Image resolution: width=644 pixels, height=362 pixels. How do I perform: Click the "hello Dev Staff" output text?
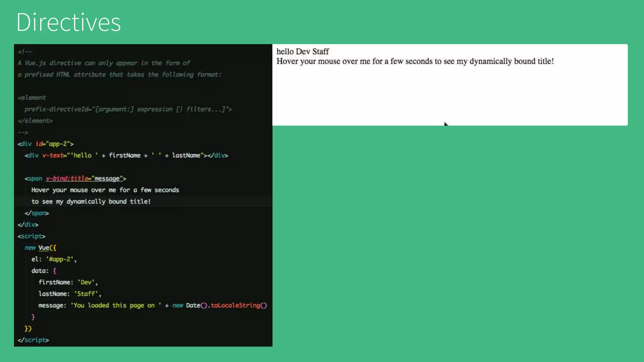click(x=303, y=52)
